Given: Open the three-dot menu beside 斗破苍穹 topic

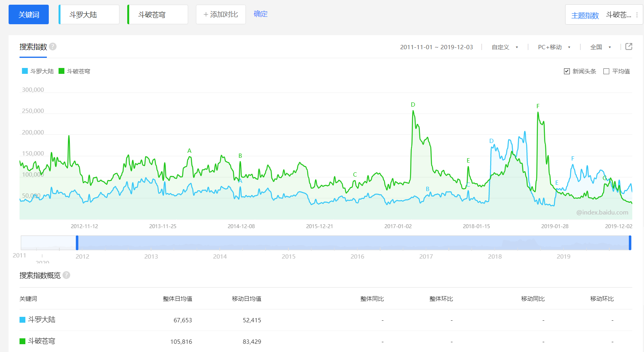Looking at the screenshot, I should point(637,15).
